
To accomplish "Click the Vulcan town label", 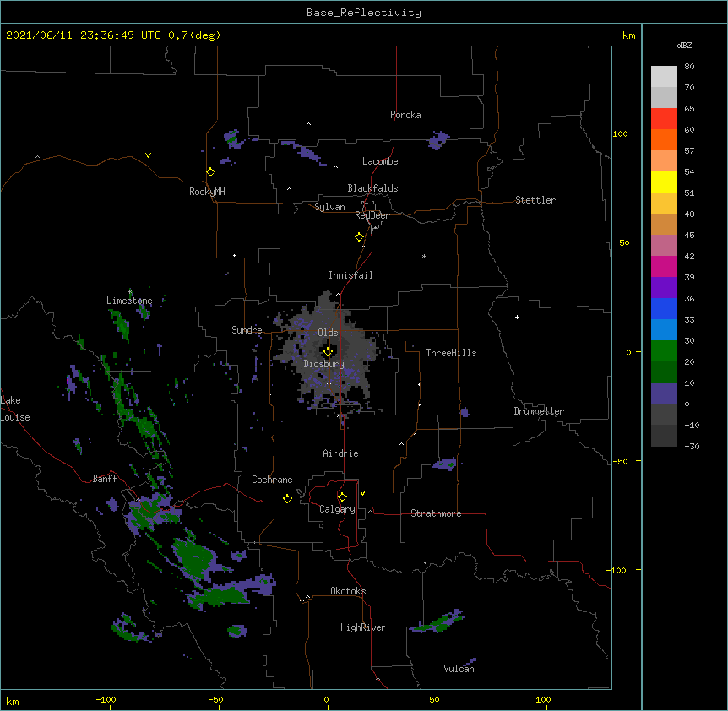I will coord(459,669).
